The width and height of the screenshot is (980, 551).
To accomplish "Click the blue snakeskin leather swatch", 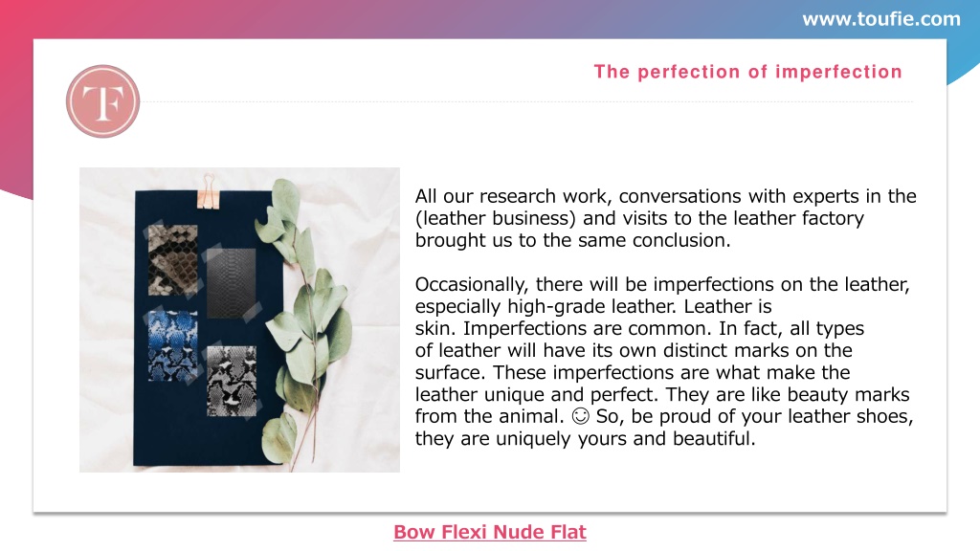I will click(173, 345).
